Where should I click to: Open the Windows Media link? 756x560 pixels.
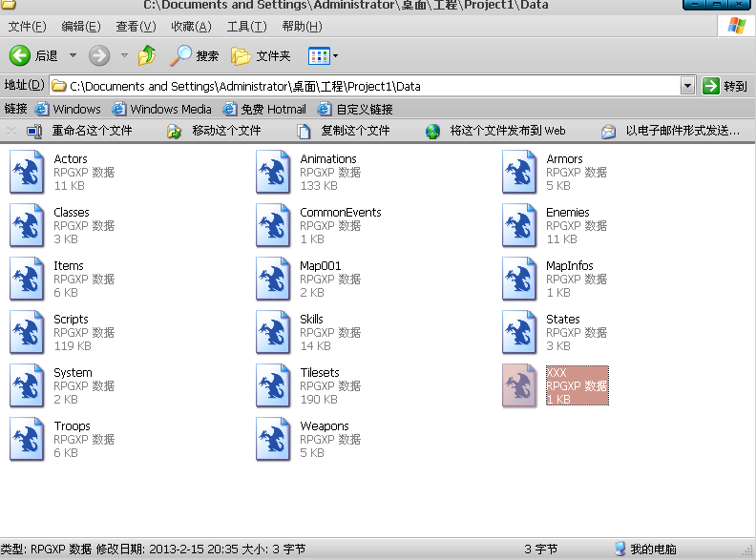[x=161, y=109]
